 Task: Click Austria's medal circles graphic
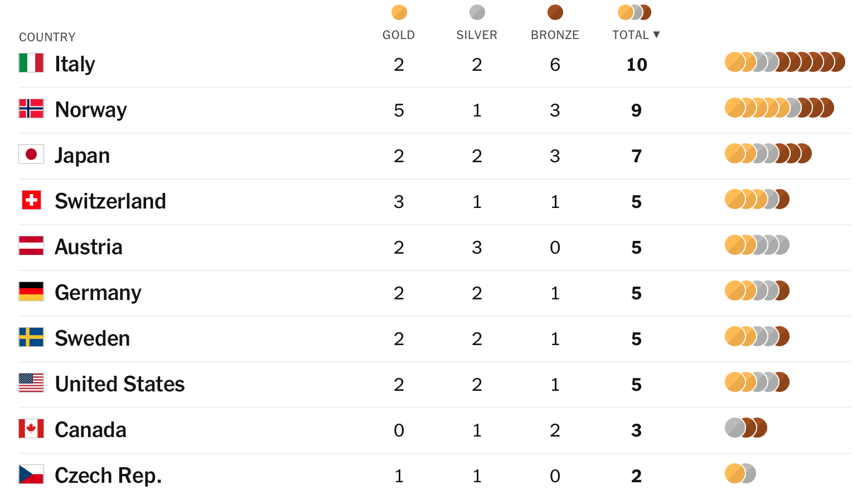(x=757, y=245)
